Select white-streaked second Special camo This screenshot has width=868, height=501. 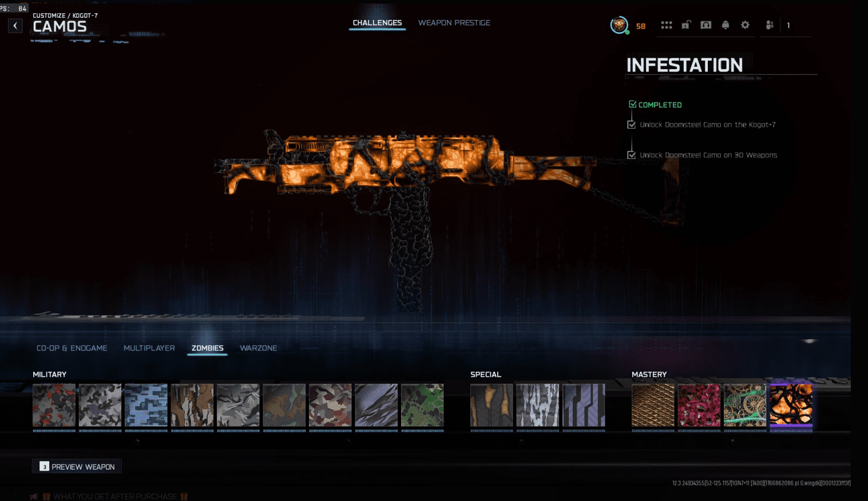pos(538,405)
